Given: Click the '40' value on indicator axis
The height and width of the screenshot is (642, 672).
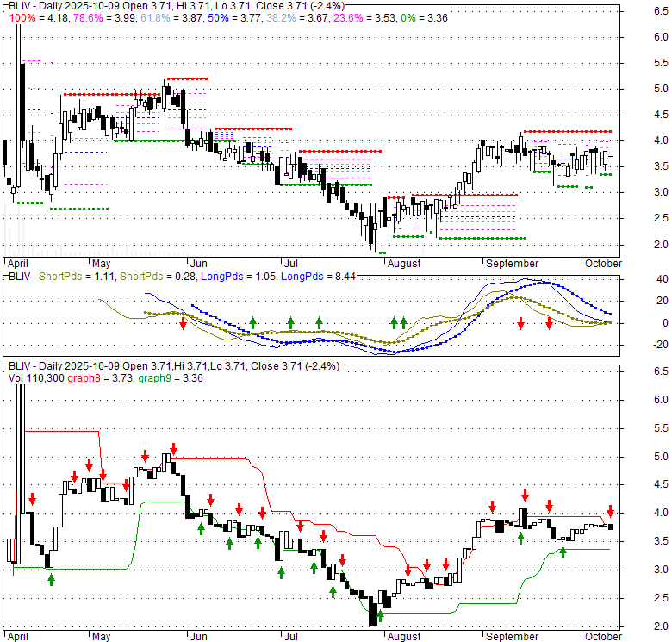Looking at the screenshot, I should (663, 279).
